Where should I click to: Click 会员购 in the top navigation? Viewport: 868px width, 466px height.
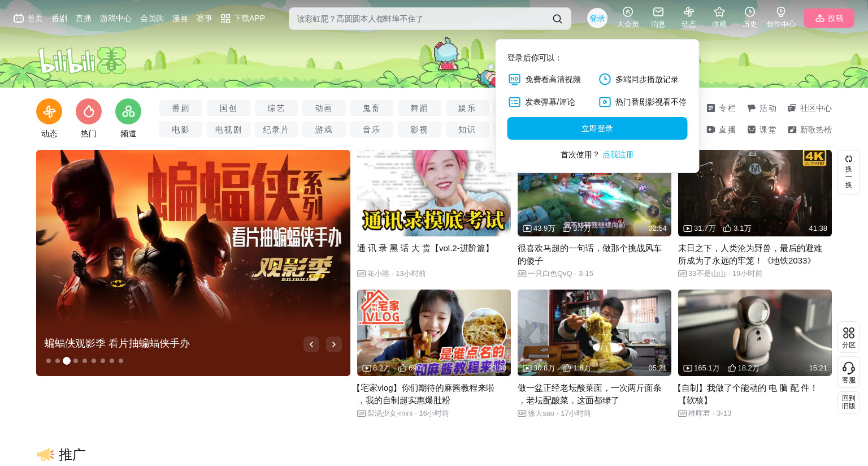[x=152, y=18]
